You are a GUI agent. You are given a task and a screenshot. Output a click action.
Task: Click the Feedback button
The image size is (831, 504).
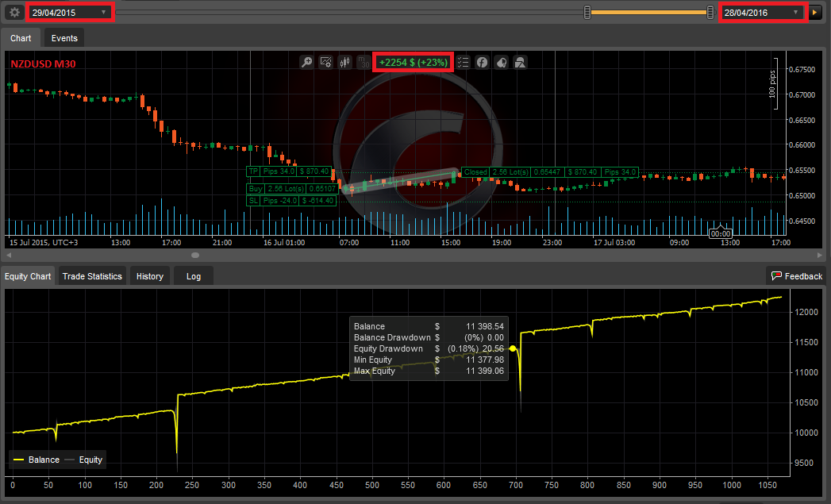(797, 276)
